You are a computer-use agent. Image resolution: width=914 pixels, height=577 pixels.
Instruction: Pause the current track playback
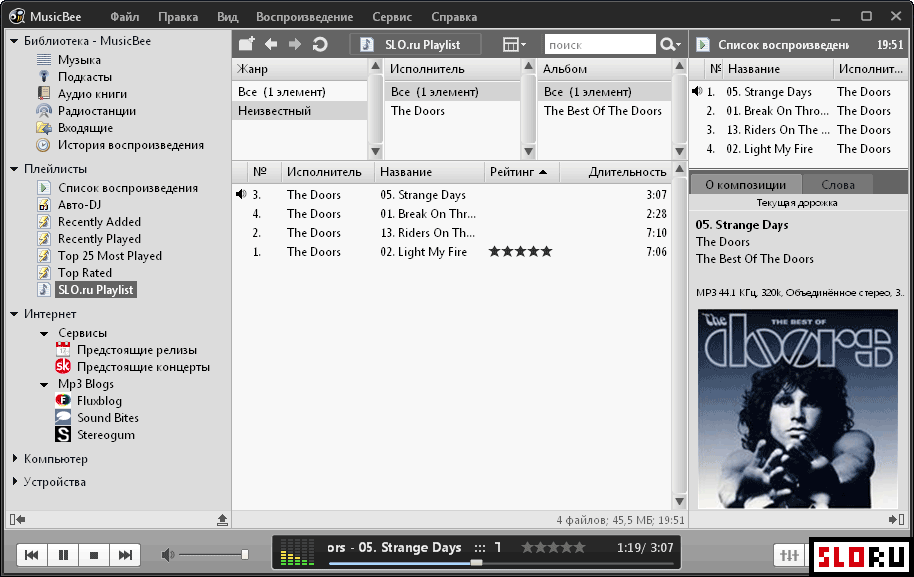[x=63, y=555]
